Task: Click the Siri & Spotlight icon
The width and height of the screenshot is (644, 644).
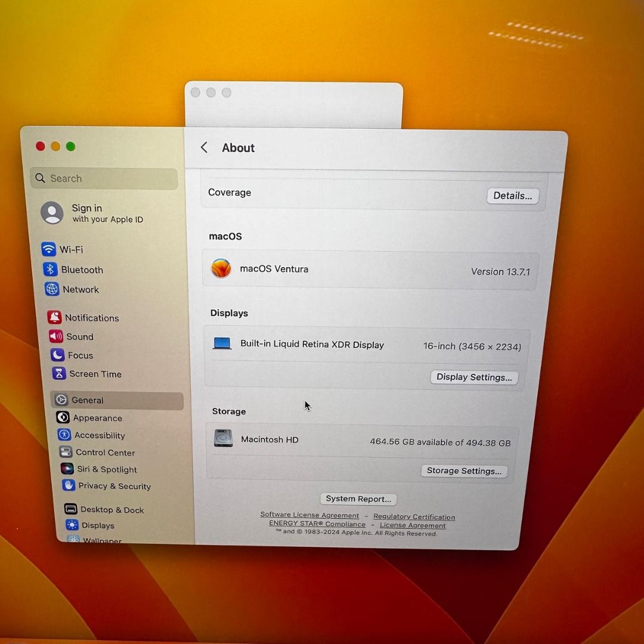Action: tap(67, 469)
